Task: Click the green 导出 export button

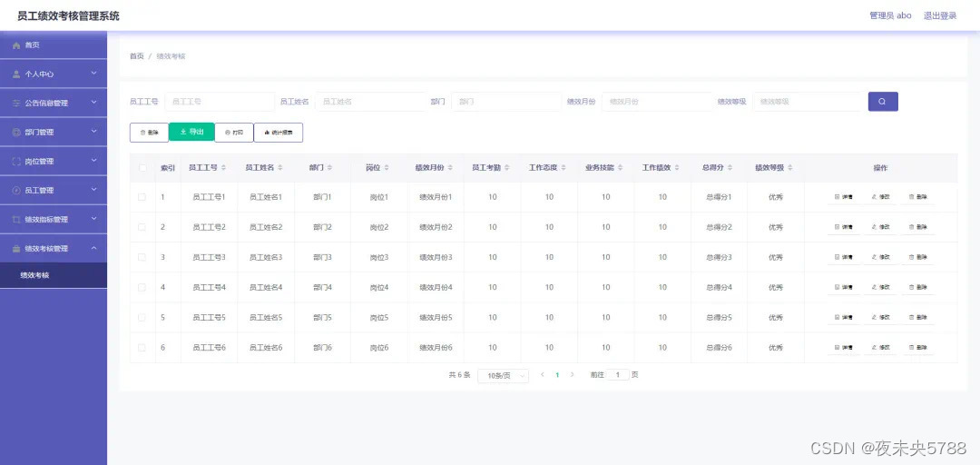Action: tap(191, 132)
